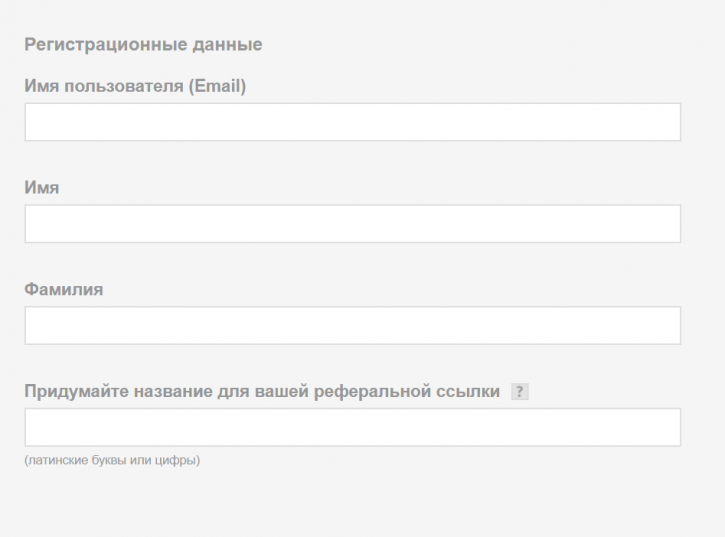725x537 pixels.
Task: Place cursor in the surname box under Фамилия
Action: 353,326
